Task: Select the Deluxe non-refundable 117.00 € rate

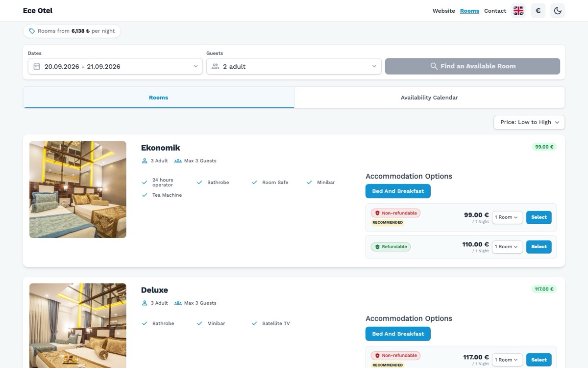Action: pyautogui.click(x=539, y=360)
